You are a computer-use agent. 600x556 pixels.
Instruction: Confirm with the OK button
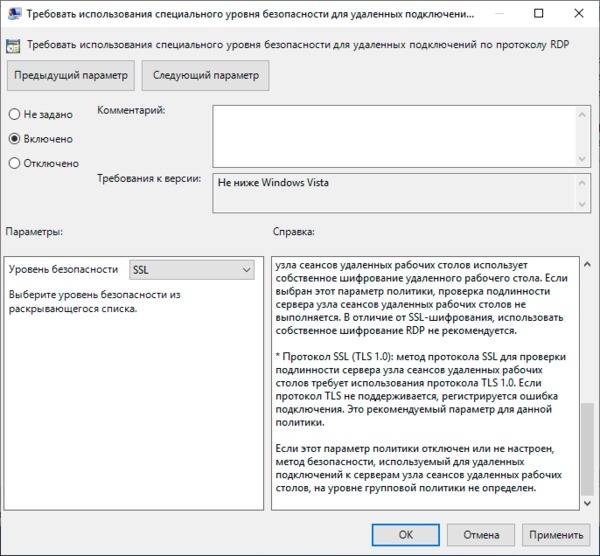(406, 535)
